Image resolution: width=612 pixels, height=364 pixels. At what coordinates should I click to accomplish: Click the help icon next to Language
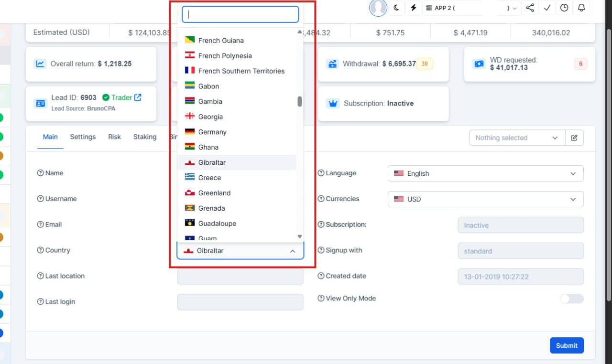(x=321, y=173)
